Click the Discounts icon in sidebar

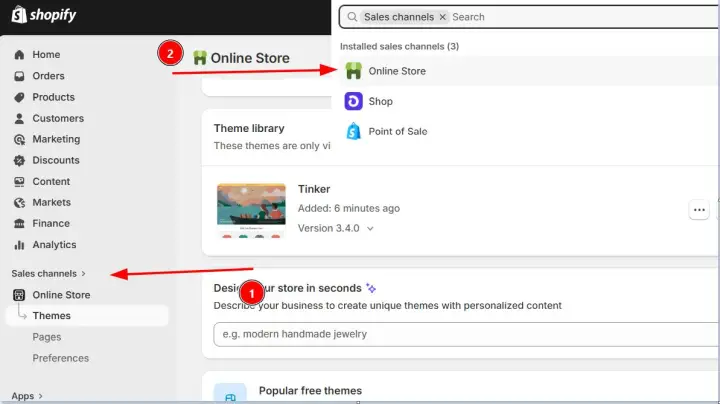coord(19,160)
